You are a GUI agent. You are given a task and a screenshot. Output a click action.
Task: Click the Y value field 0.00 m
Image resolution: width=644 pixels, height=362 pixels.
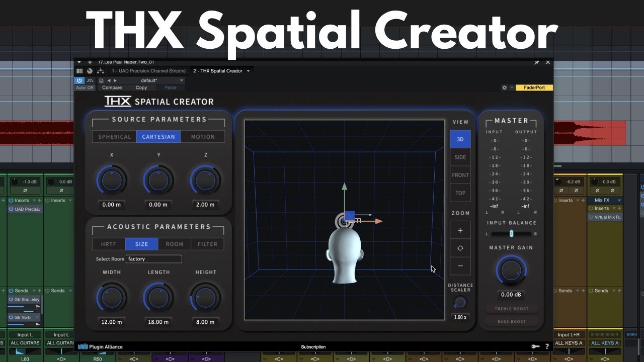pos(158,205)
